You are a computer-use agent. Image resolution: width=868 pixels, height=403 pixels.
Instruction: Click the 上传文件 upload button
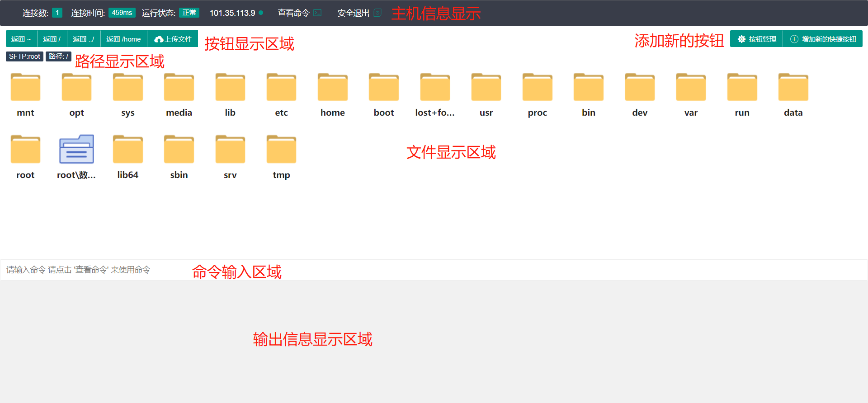(x=173, y=39)
